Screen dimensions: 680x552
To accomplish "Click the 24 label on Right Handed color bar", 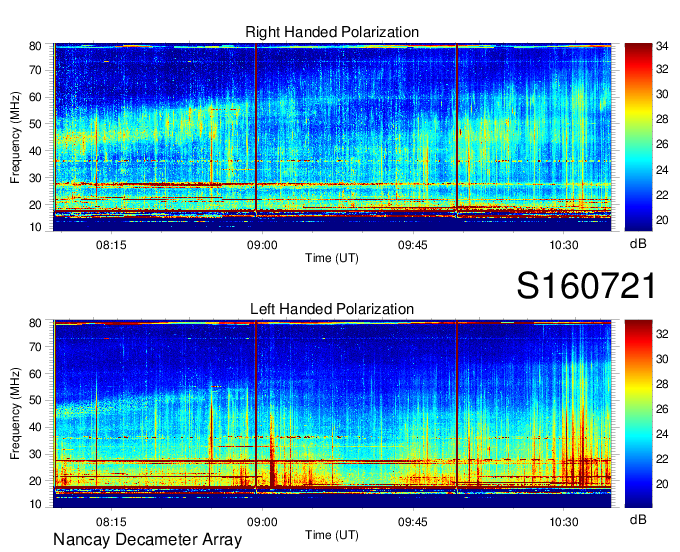I will 662,170.
